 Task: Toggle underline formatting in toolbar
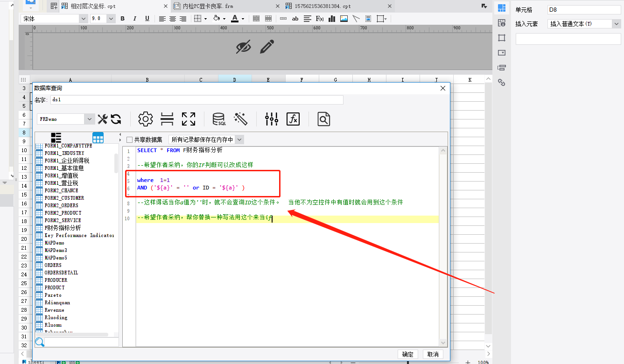tap(147, 19)
